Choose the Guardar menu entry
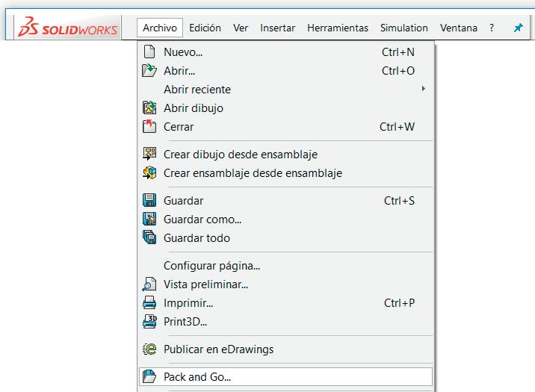 click(286, 200)
